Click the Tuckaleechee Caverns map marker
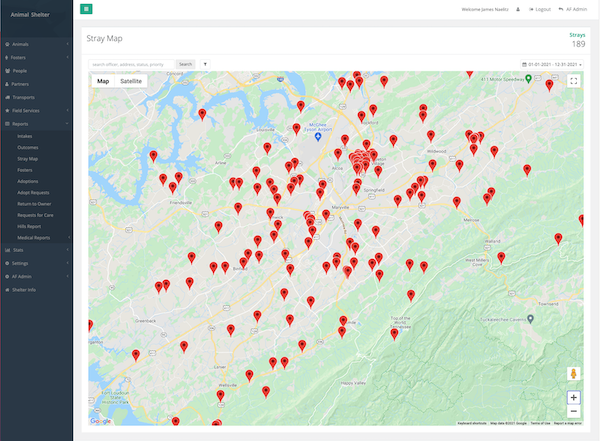The image size is (600, 441). point(530,319)
